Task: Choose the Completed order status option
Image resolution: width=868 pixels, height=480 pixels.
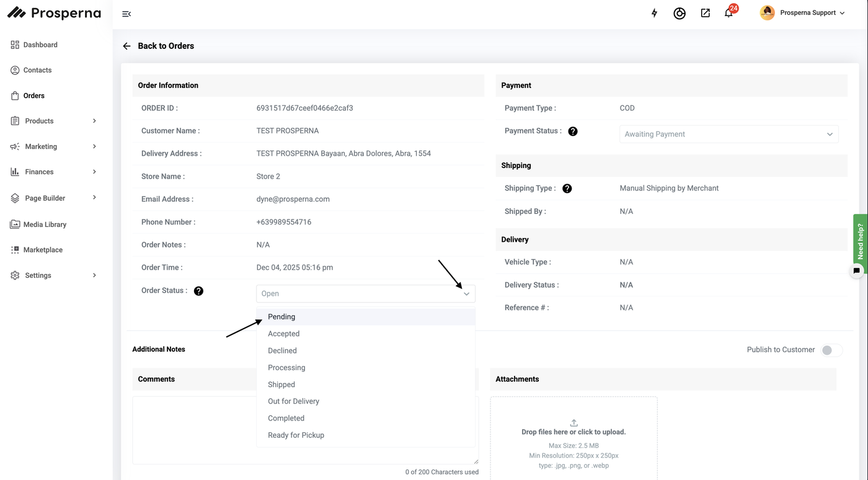Action: coord(286,419)
